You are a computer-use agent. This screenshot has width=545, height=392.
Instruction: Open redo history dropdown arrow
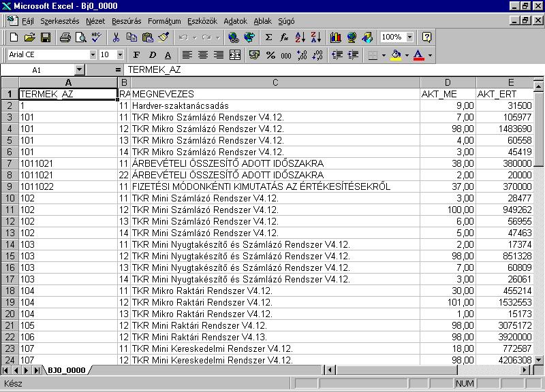coord(218,37)
